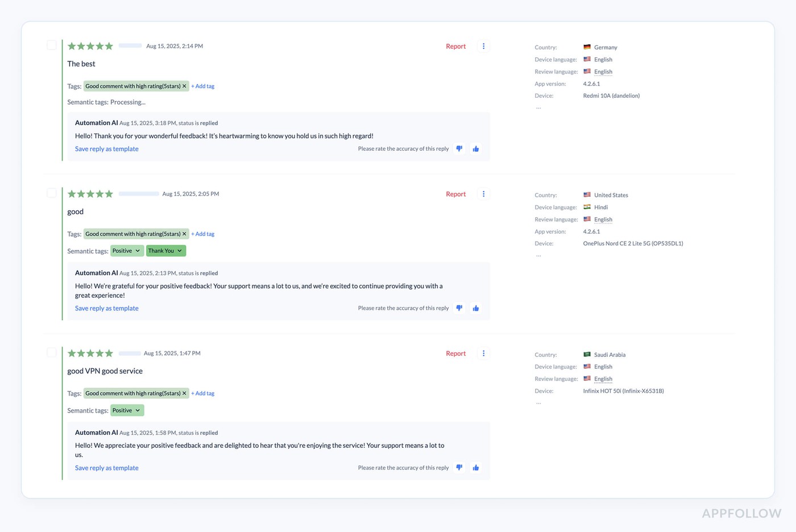Screen dimensions: 796x532
Task: Save reply as template for "good" review
Action: (x=107, y=308)
